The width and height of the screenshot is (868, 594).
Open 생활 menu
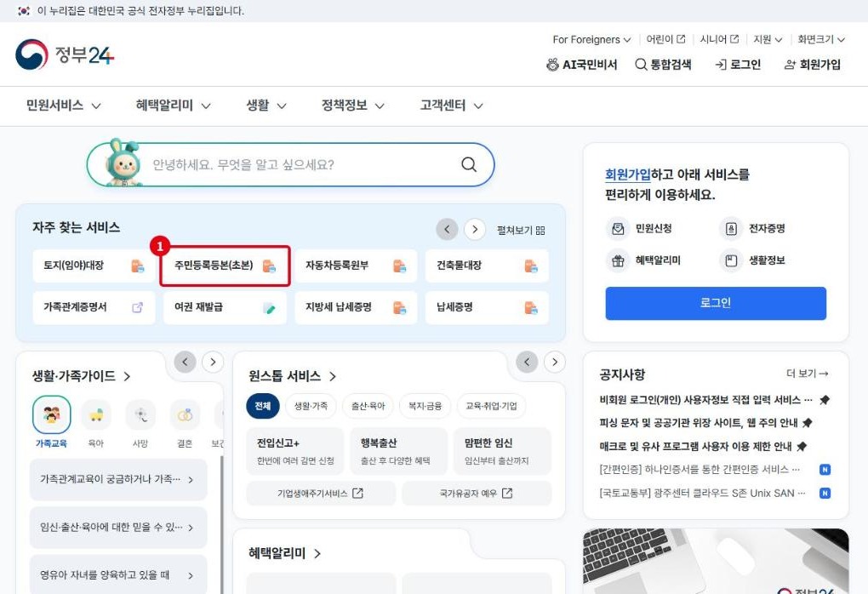point(266,106)
